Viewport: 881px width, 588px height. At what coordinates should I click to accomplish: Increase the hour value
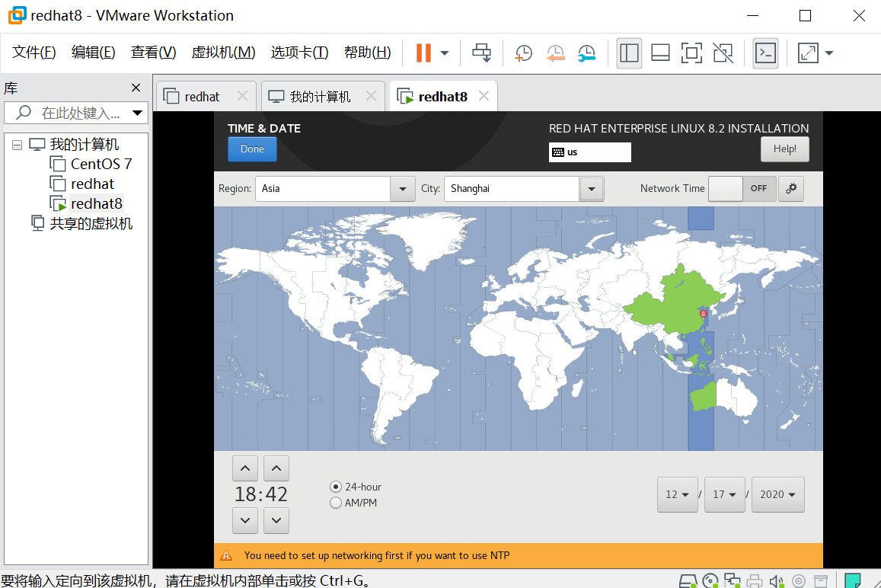(245, 468)
